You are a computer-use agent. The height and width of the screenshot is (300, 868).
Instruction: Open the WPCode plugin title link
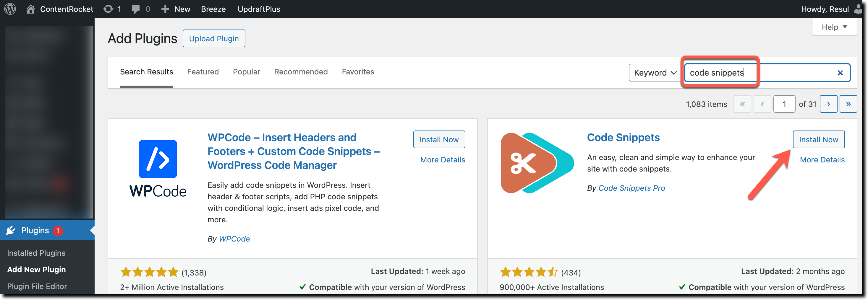(x=294, y=151)
